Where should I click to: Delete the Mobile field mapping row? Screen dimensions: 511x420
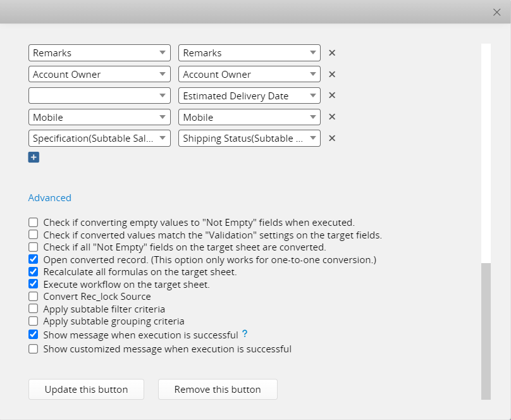(x=332, y=117)
